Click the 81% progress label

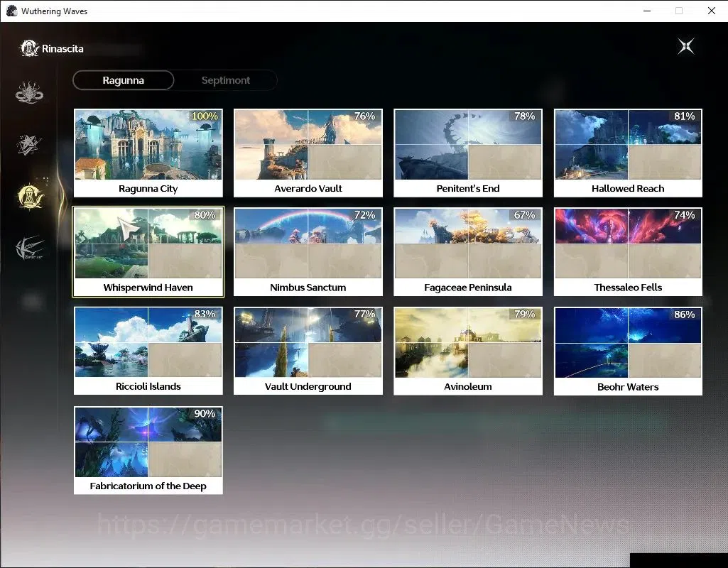click(x=685, y=116)
